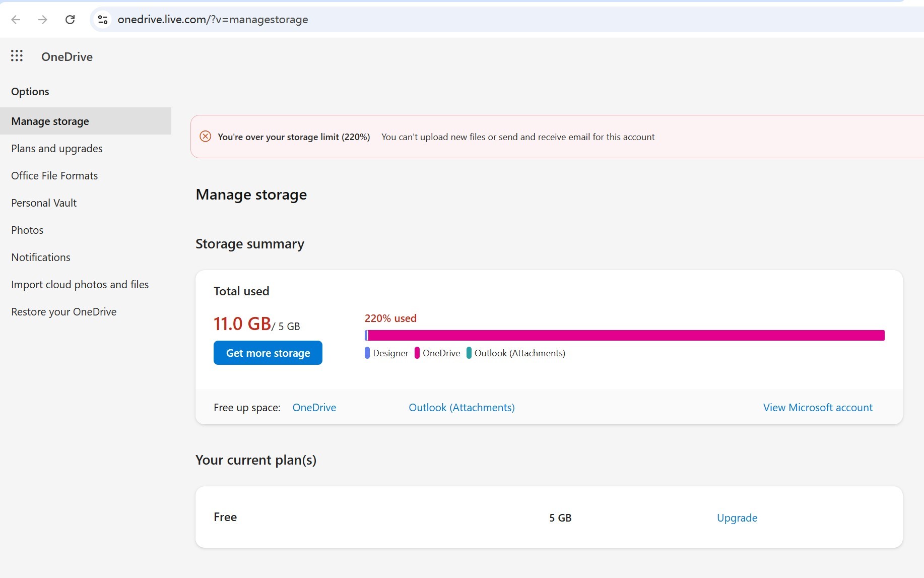This screenshot has height=578, width=924.
Task: Go to Office File Formats settings
Action: pyautogui.click(x=54, y=176)
